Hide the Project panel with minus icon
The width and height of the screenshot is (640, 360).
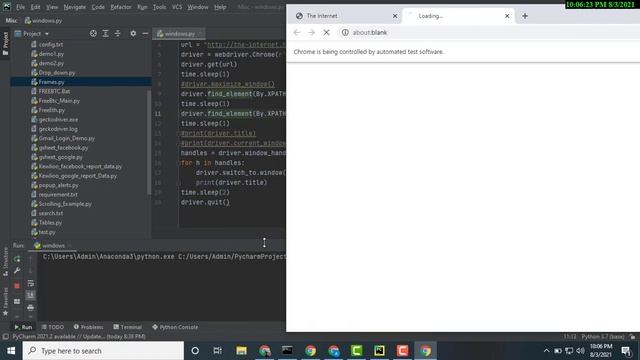coord(145,33)
